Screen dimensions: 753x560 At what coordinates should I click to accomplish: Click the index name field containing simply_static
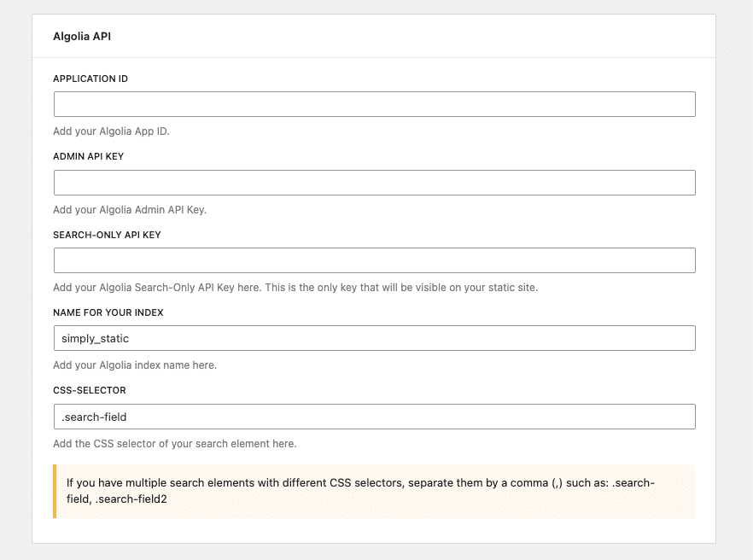pos(375,338)
